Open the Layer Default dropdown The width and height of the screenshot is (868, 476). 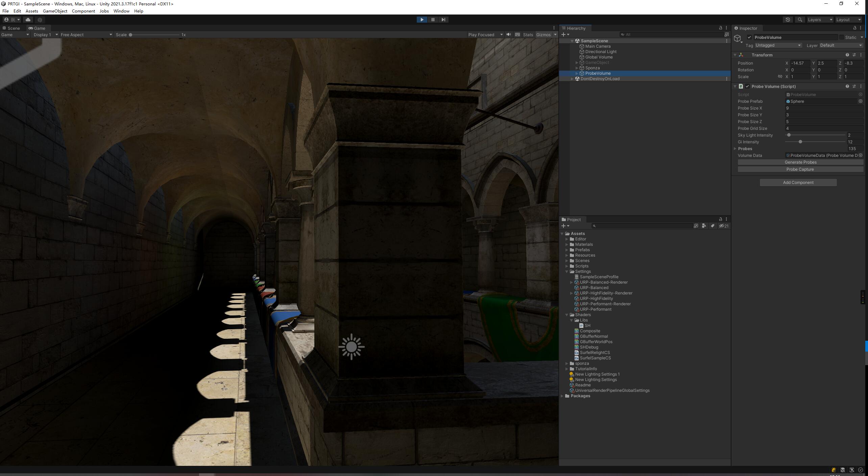[841, 45]
